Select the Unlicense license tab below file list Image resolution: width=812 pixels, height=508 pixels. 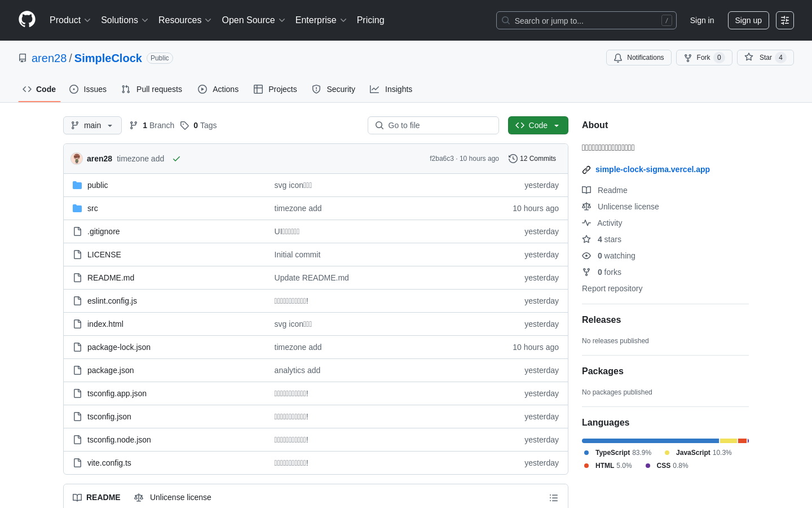173,497
